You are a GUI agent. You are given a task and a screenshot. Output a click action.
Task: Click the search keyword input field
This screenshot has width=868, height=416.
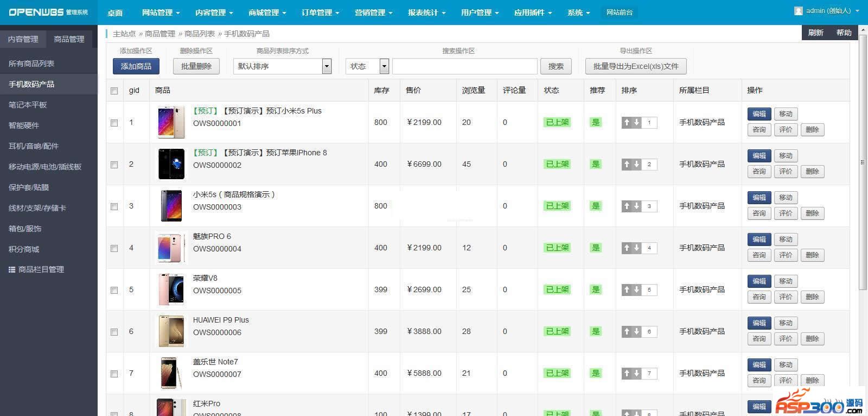point(464,66)
